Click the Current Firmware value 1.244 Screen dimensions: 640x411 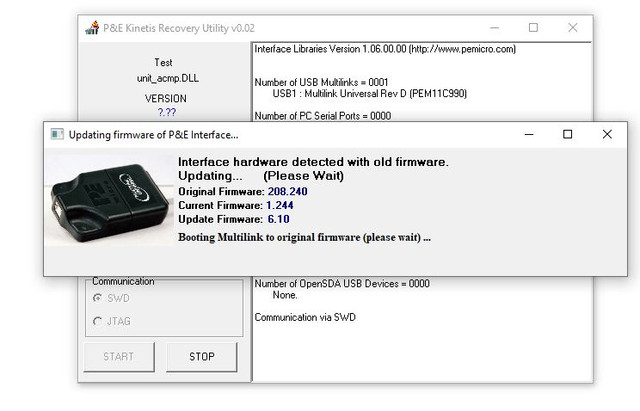[x=280, y=205]
